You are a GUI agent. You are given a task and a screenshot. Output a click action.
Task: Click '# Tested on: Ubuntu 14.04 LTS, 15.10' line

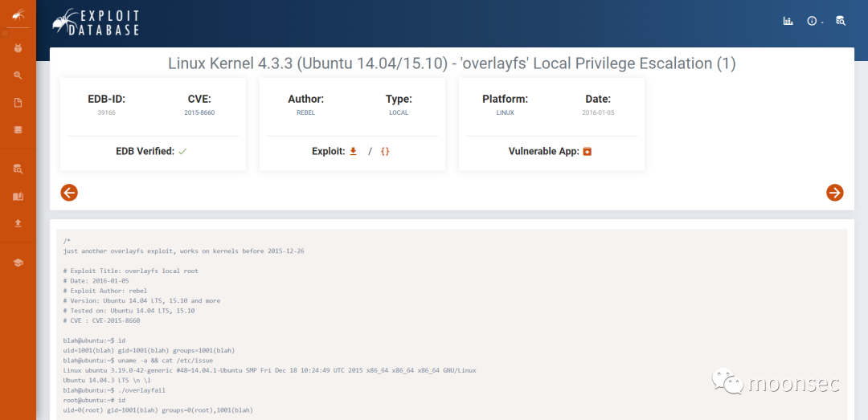129,311
